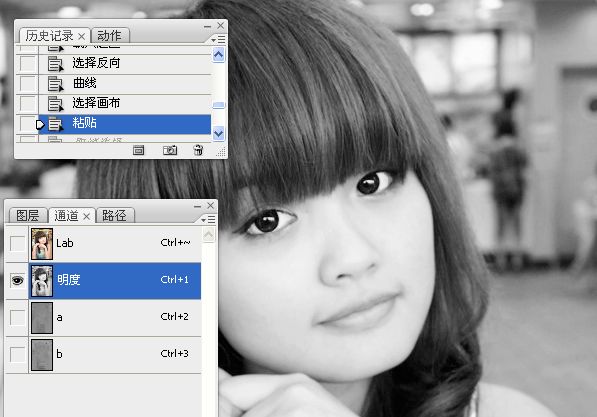Click history list scroll down arrow

tap(219, 134)
